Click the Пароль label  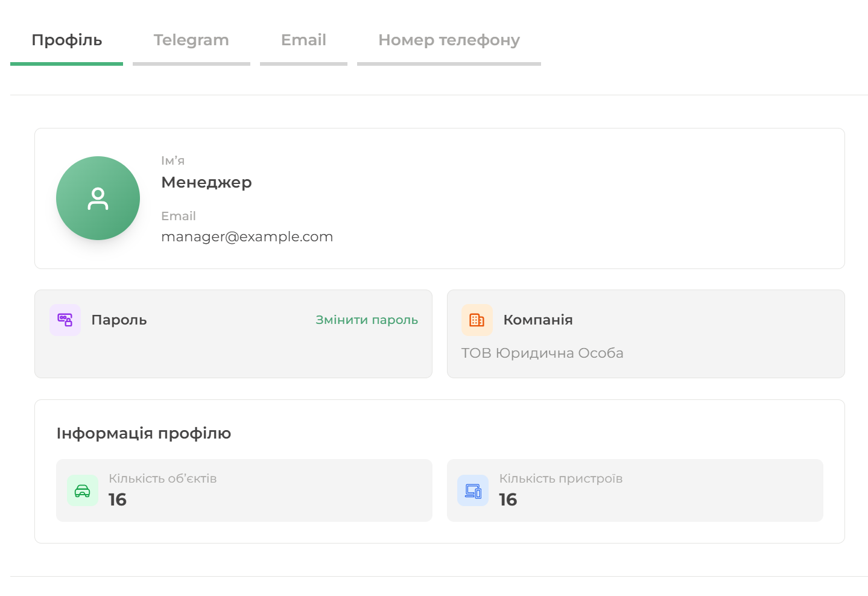119,320
